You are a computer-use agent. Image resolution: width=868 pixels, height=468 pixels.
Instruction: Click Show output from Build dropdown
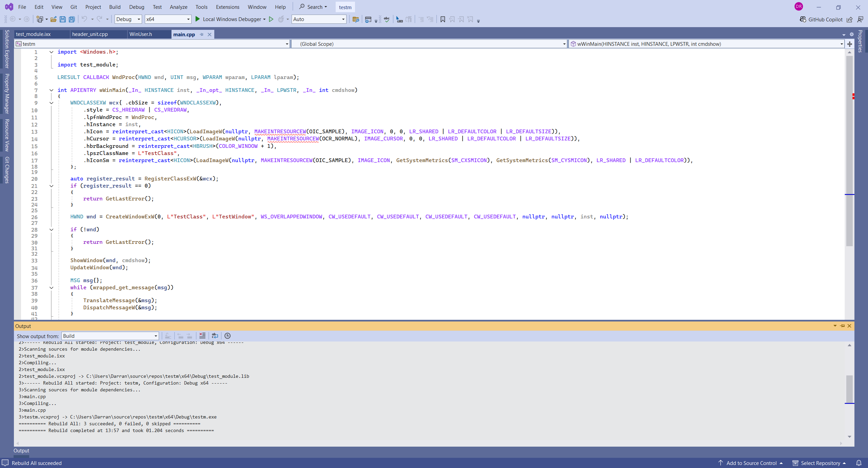click(x=110, y=335)
